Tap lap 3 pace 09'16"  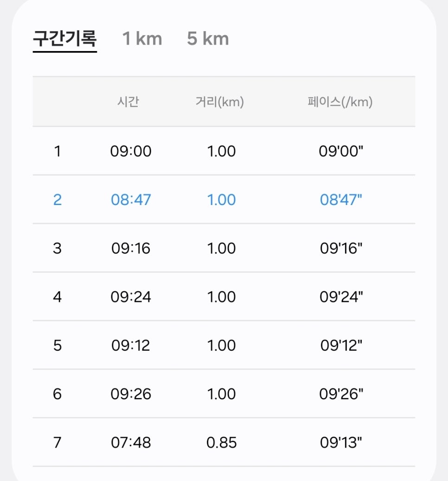pos(341,248)
